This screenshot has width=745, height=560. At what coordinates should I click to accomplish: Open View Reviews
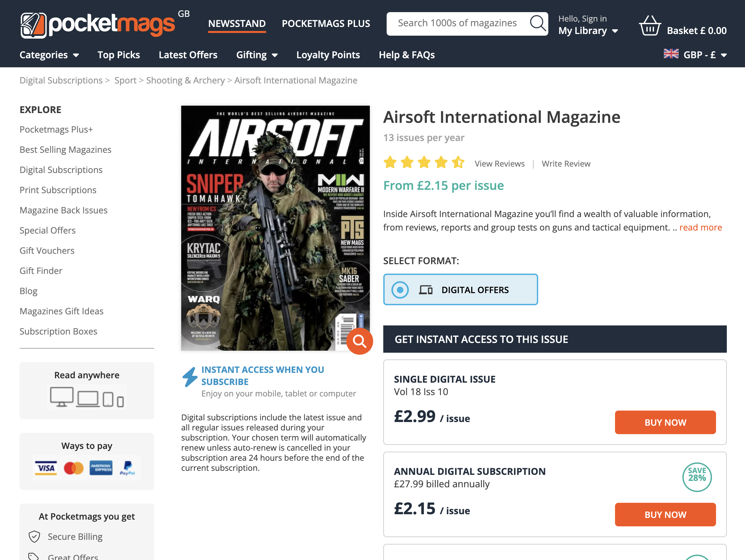[499, 164]
